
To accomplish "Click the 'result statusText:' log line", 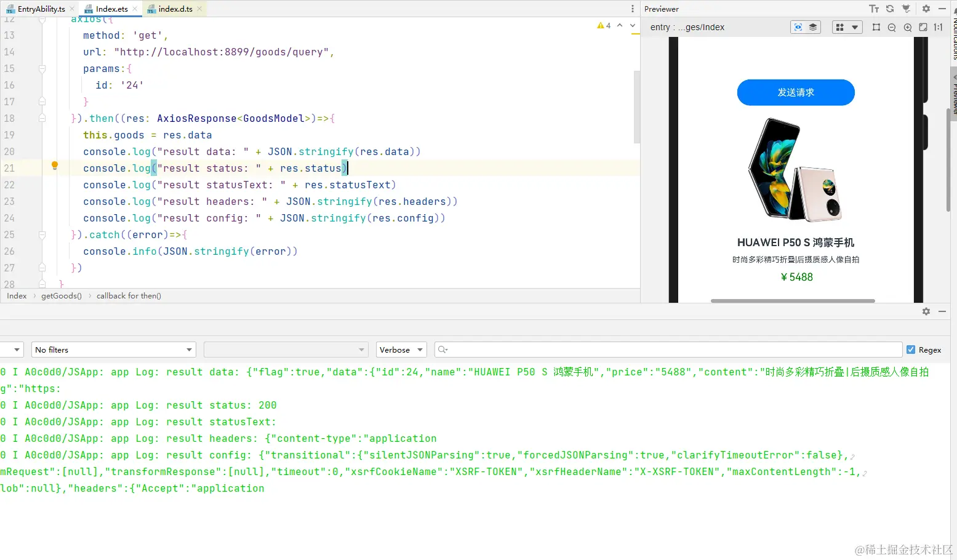I will click(138, 422).
